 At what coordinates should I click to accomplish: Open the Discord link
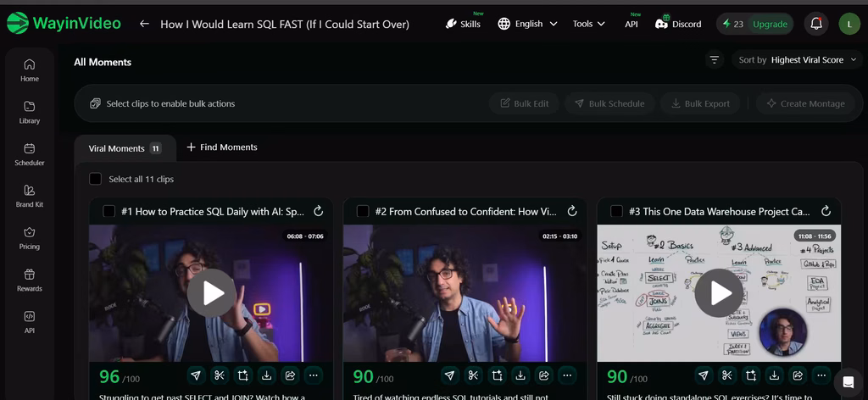(678, 24)
